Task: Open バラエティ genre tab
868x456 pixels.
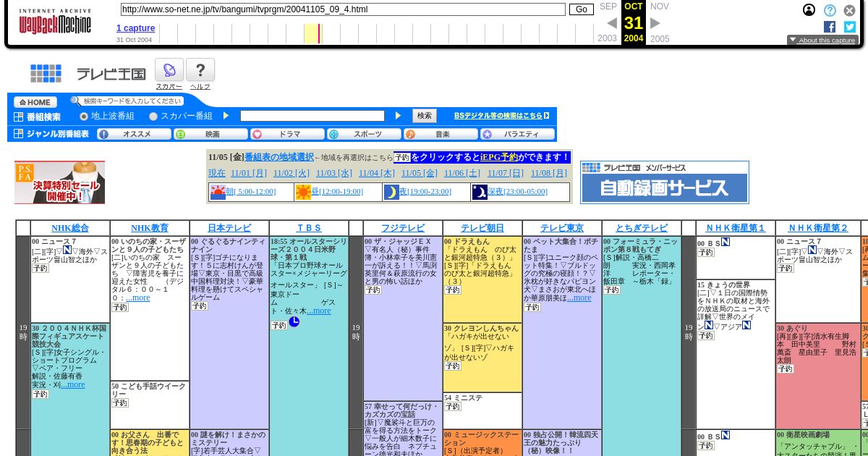Action: tap(518, 134)
